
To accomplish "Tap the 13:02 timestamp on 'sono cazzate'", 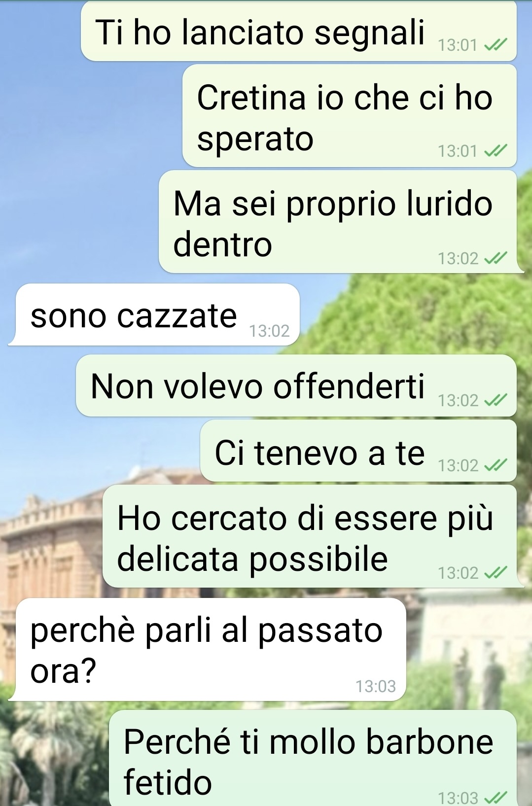I will (x=269, y=331).
